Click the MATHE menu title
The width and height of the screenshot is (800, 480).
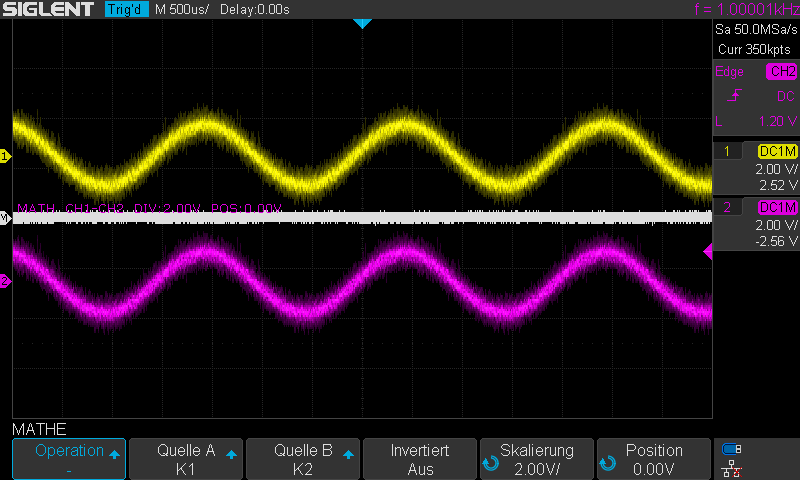pyautogui.click(x=39, y=429)
